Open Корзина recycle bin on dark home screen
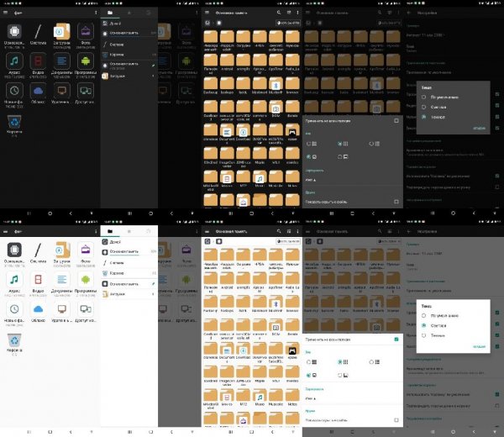 pyautogui.click(x=14, y=122)
